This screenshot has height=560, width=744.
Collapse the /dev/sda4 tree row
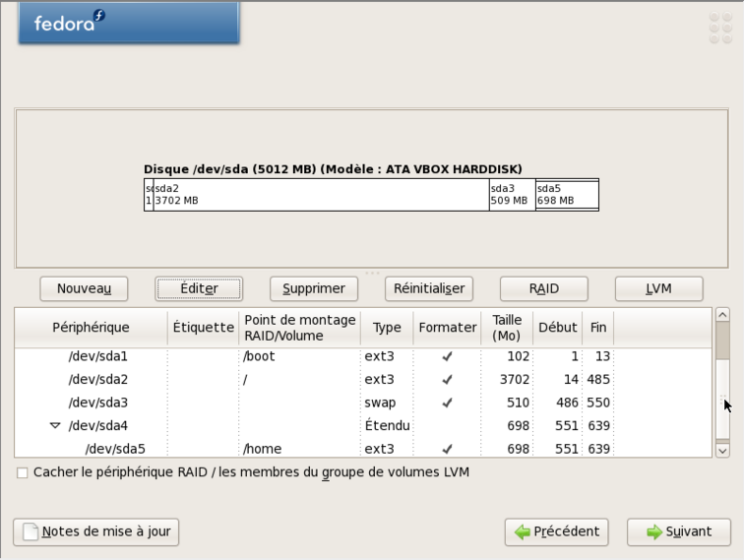pyautogui.click(x=55, y=426)
